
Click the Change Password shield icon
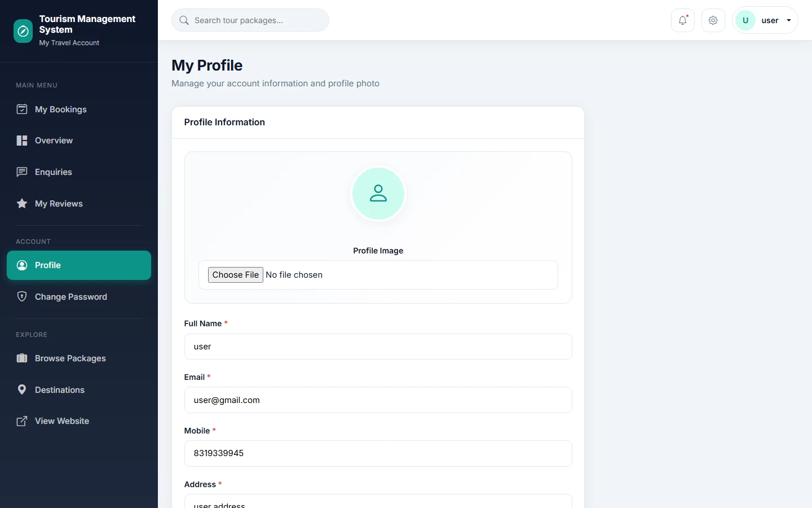click(x=22, y=296)
